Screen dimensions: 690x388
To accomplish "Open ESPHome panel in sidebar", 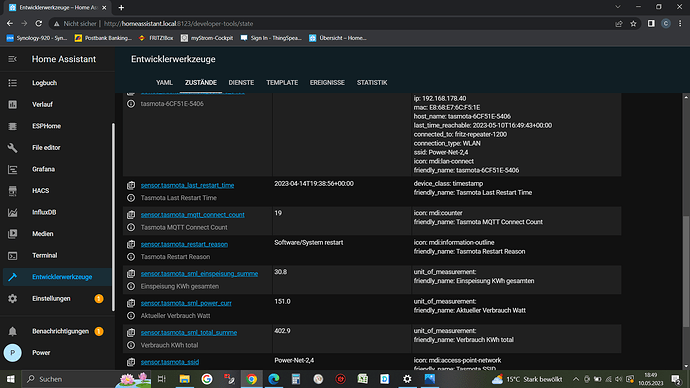I will 46,126.
